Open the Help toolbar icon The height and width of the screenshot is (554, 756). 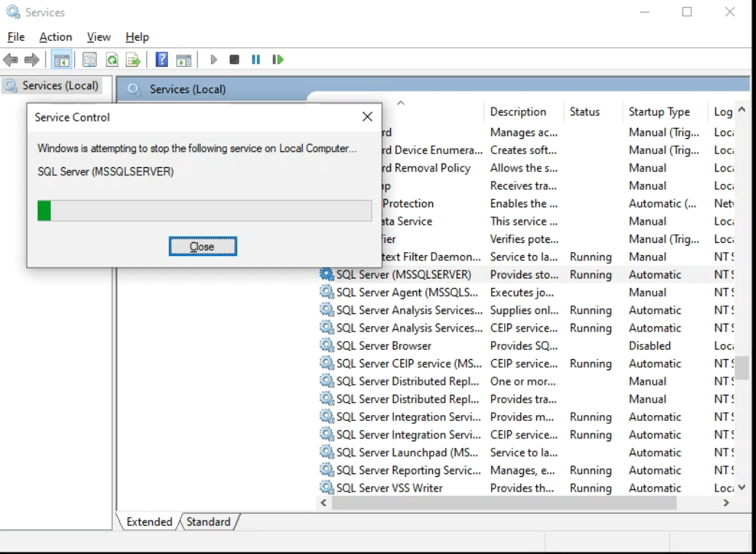(162, 60)
